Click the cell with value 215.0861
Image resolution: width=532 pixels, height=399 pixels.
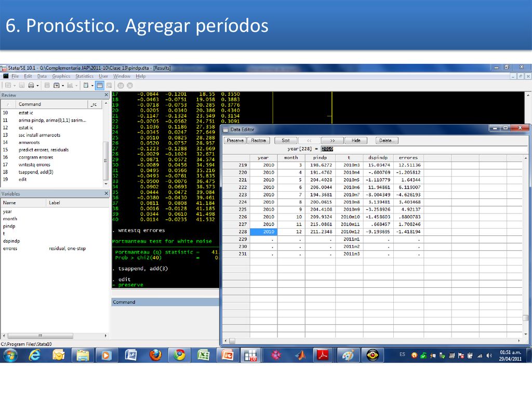(x=320, y=224)
